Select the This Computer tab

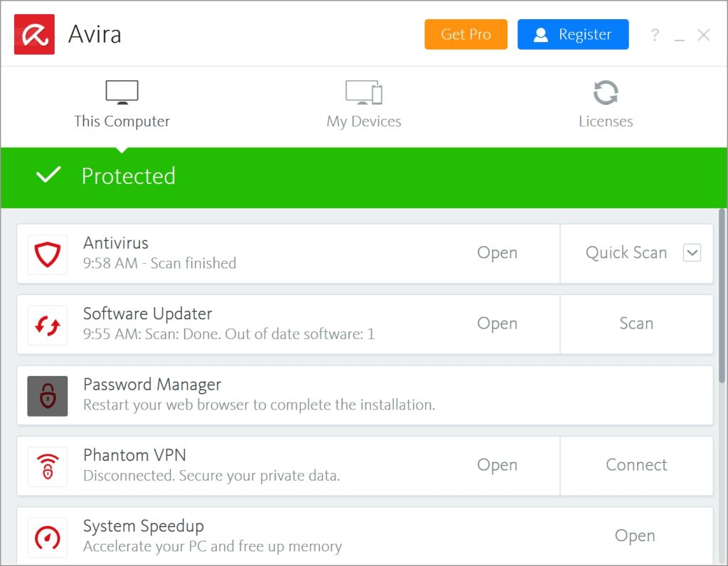pos(122,103)
